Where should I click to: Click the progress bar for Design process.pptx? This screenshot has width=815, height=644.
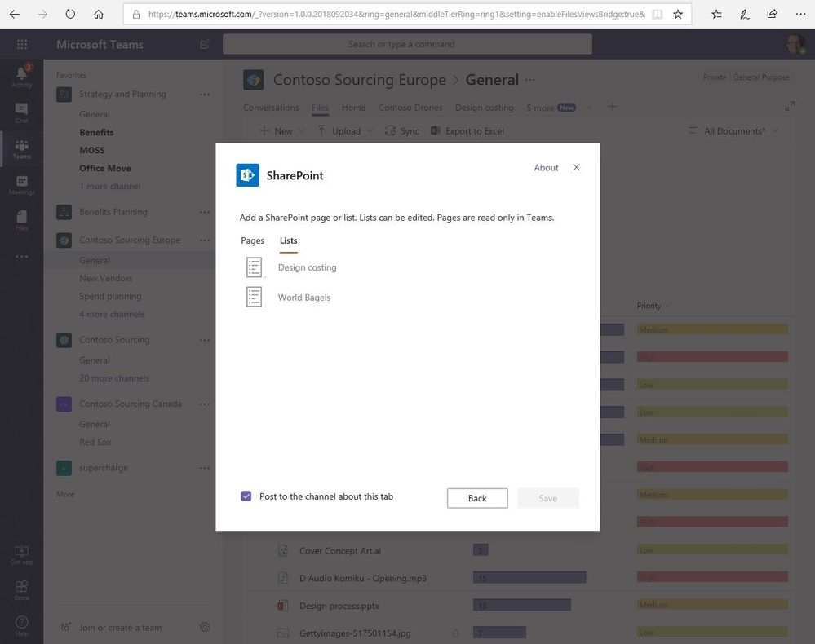[522, 605]
